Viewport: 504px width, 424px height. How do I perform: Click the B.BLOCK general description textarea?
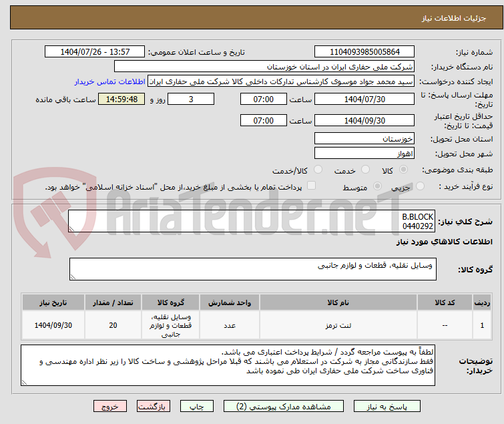pos(252,221)
